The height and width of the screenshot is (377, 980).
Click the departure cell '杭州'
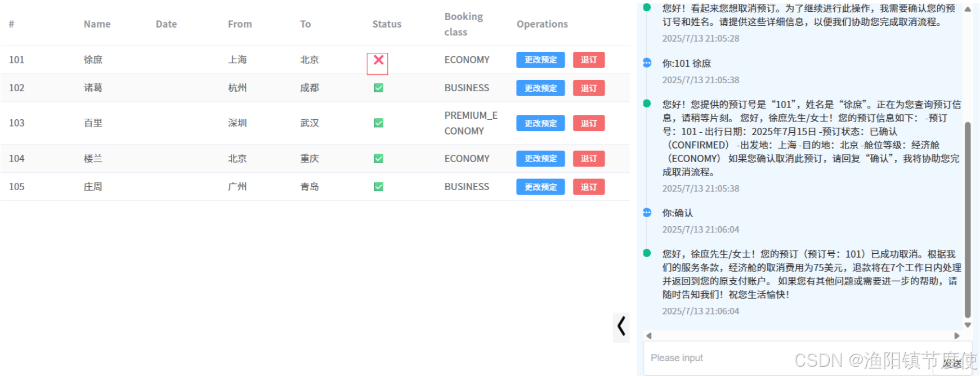point(237,88)
